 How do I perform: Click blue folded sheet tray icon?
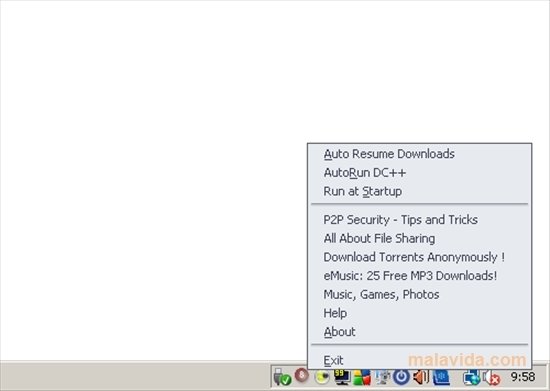coord(441,378)
